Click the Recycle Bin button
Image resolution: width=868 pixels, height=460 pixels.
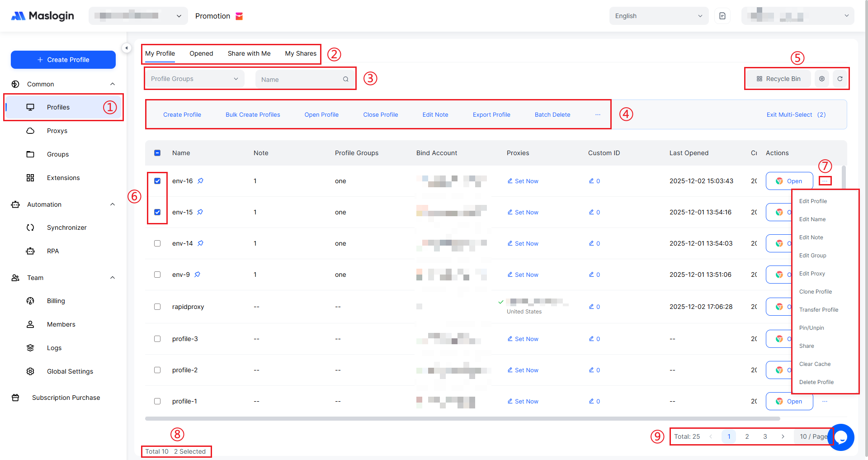(778, 79)
